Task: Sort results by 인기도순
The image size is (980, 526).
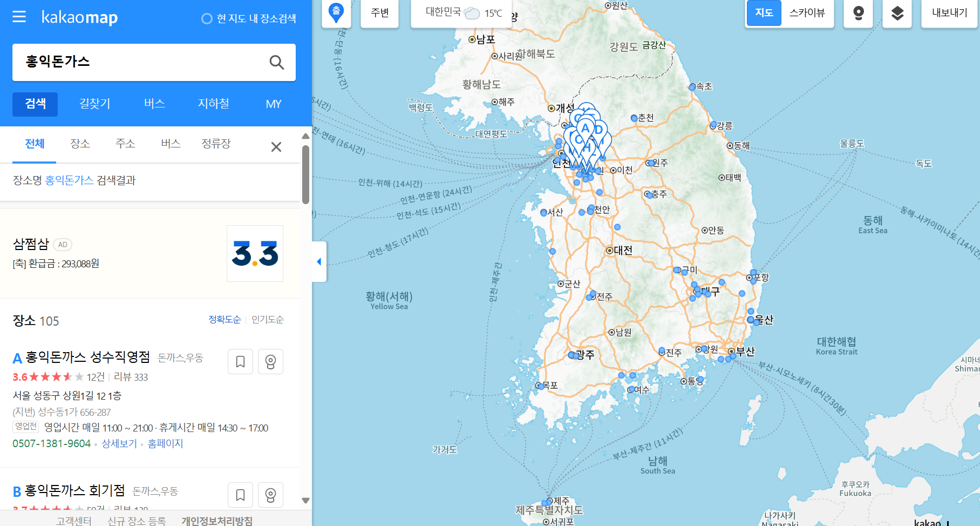Action: (268, 320)
